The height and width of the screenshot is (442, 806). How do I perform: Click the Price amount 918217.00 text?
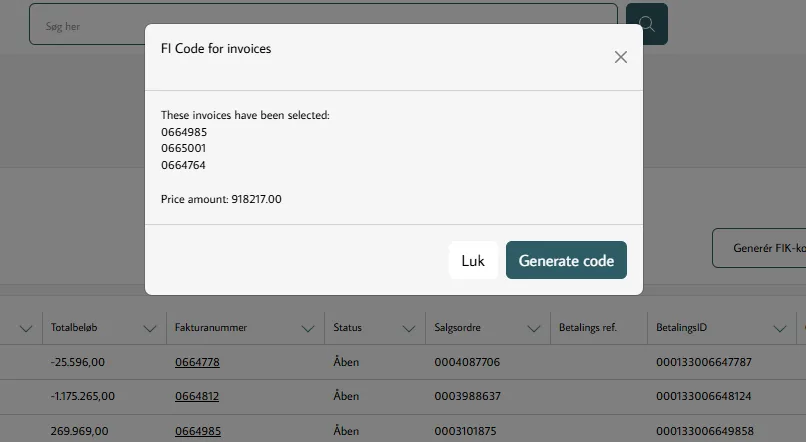221,199
